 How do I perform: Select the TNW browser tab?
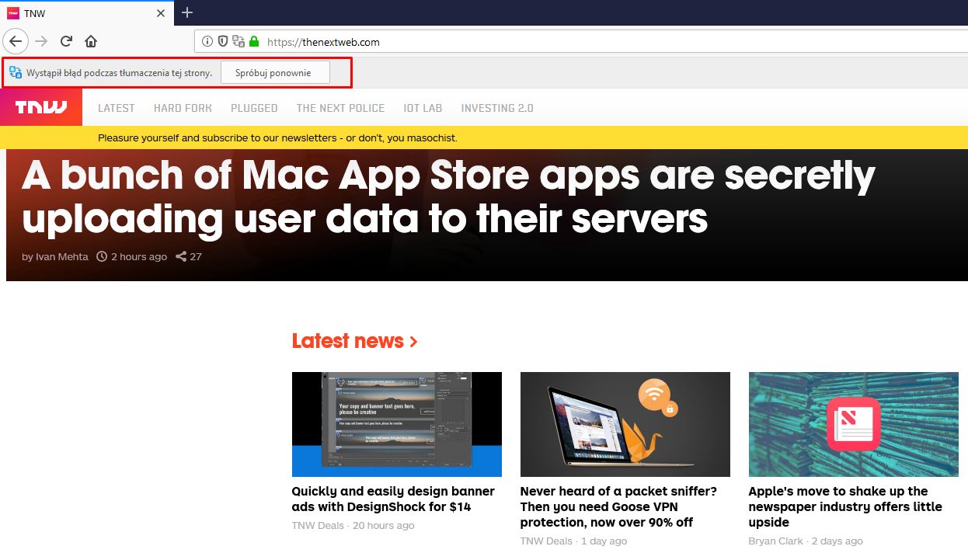coord(85,13)
